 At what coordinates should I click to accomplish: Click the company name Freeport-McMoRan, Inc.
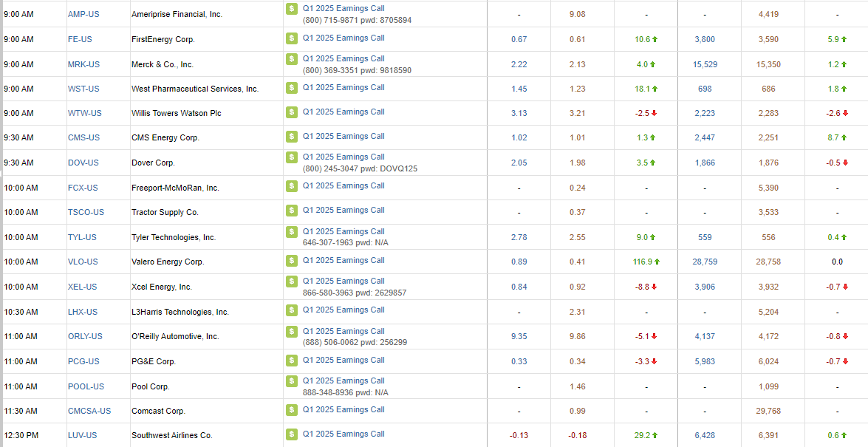pyautogui.click(x=176, y=188)
